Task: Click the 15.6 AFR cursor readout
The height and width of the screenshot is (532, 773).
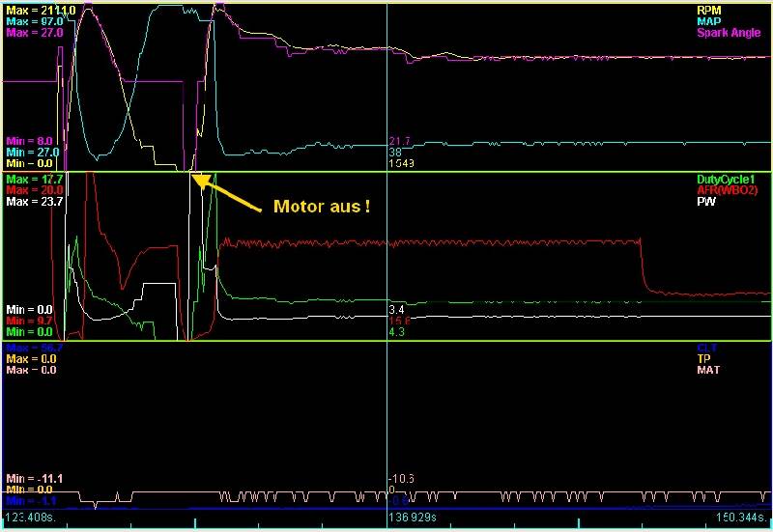Action: coord(397,321)
